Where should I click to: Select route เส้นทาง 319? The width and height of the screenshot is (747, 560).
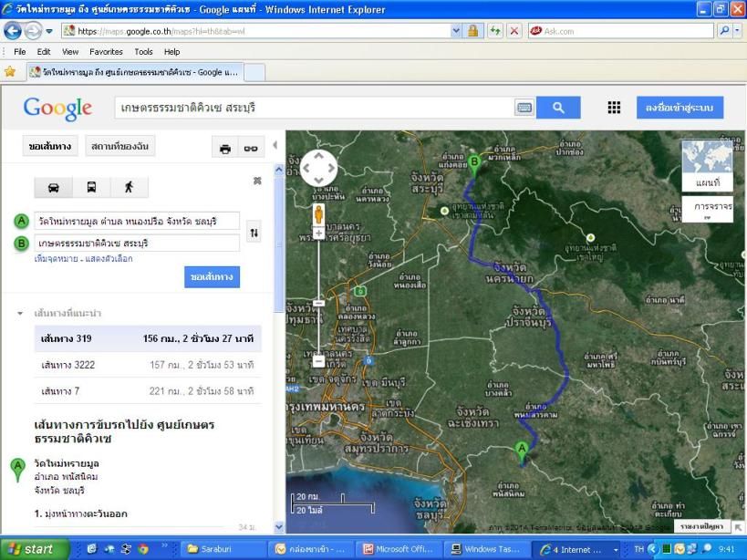(x=148, y=338)
